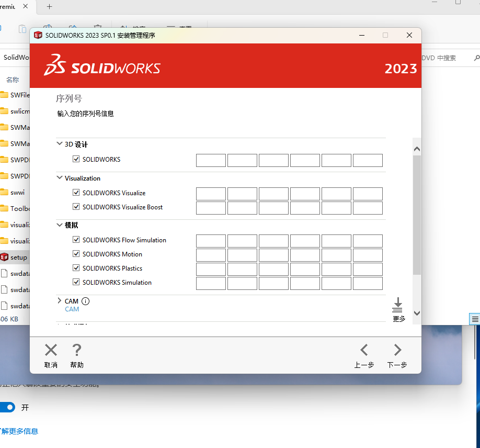Click the first SOLIDWORKS serial number field

211,160
